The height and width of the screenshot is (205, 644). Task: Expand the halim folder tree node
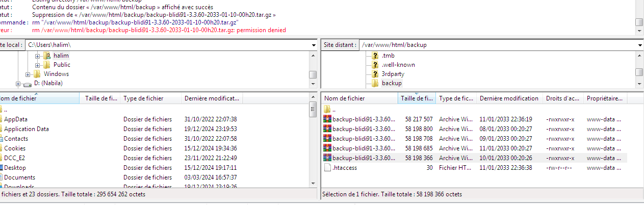(x=38, y=56)
